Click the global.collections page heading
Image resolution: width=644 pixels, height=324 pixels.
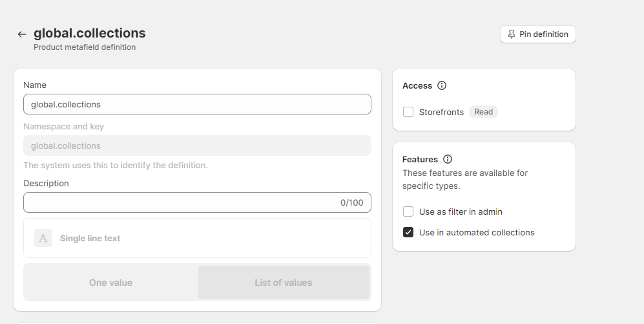pyautogui.click(x=90, y=33)
